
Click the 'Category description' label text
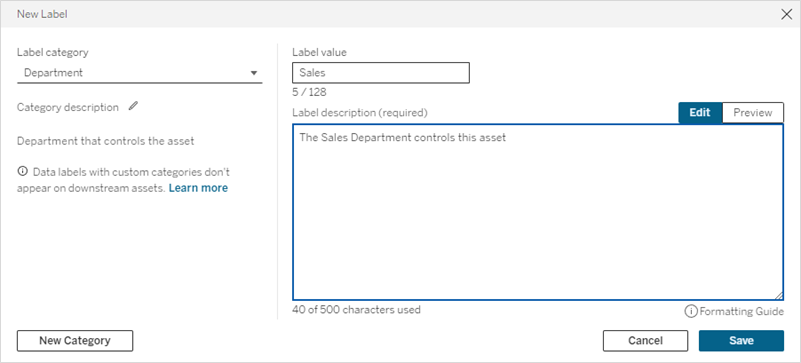pos(68,107)
